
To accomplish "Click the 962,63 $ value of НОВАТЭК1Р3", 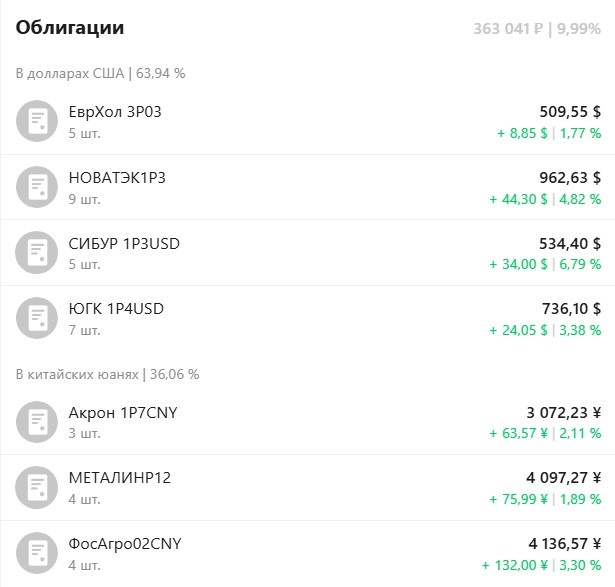I will [x=570, y=178].
